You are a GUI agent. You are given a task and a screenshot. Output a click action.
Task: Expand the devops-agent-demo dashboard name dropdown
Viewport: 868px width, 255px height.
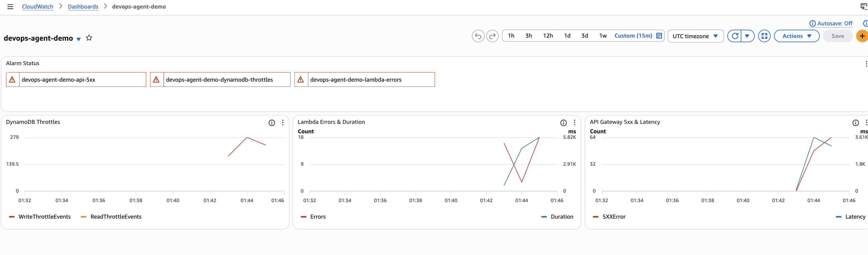pos(78,39)
